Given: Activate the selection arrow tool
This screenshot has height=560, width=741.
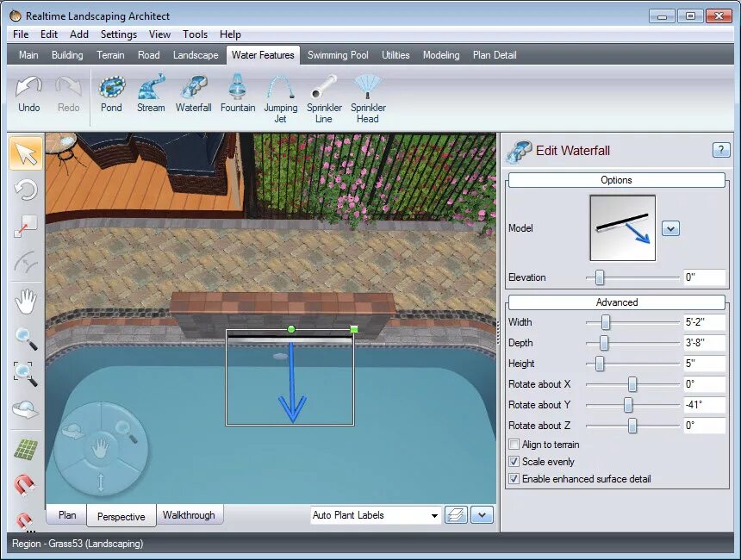Looking at the screenshot, I should [x=26, y=153].
